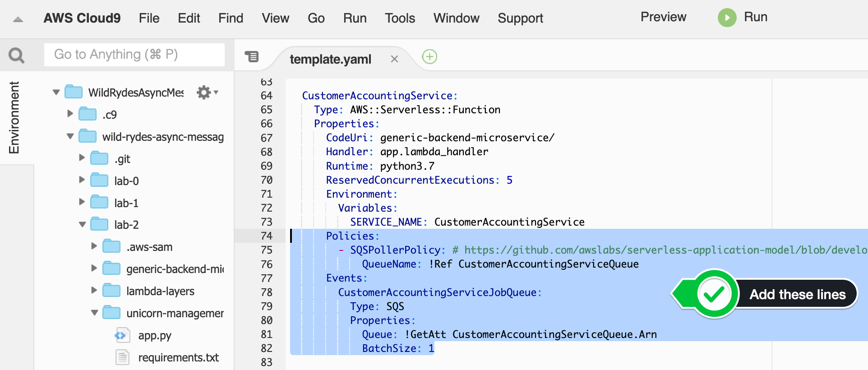Click the Preview button
868x370 pixels.
coord(664,17)
